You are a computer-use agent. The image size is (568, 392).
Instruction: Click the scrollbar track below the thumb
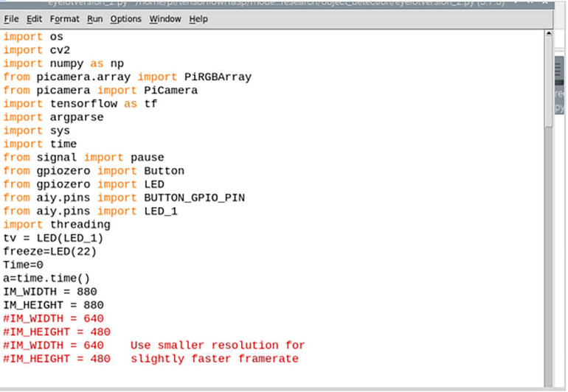548,258
